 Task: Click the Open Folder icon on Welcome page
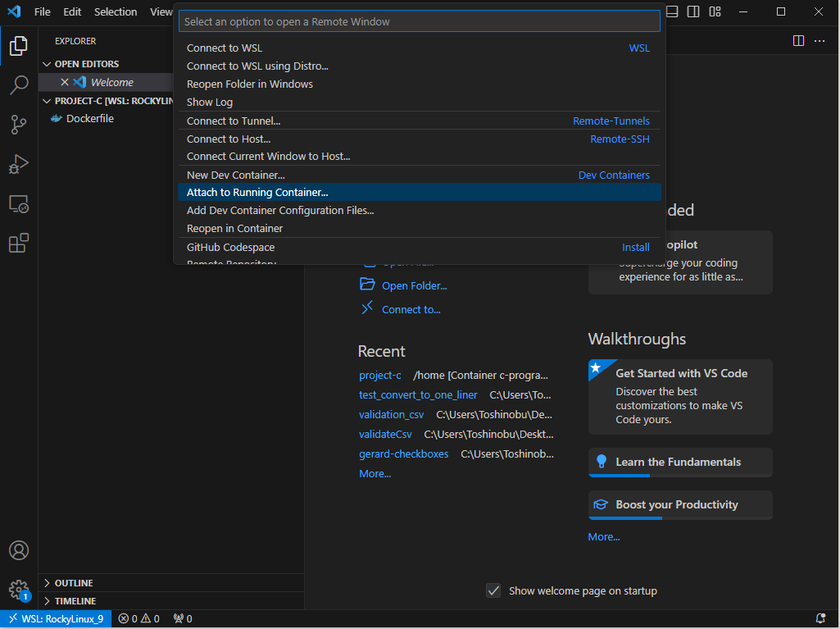[367, 285]
